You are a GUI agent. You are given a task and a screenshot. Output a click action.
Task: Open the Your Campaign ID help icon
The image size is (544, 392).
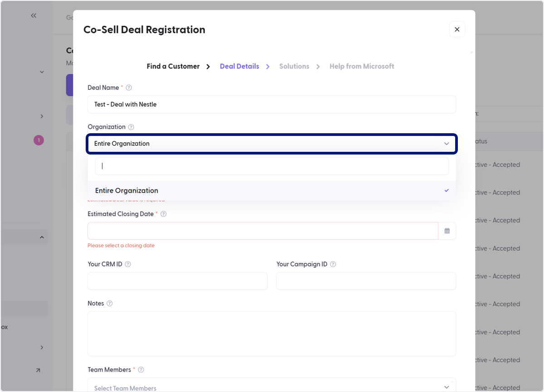coord(333,264)
